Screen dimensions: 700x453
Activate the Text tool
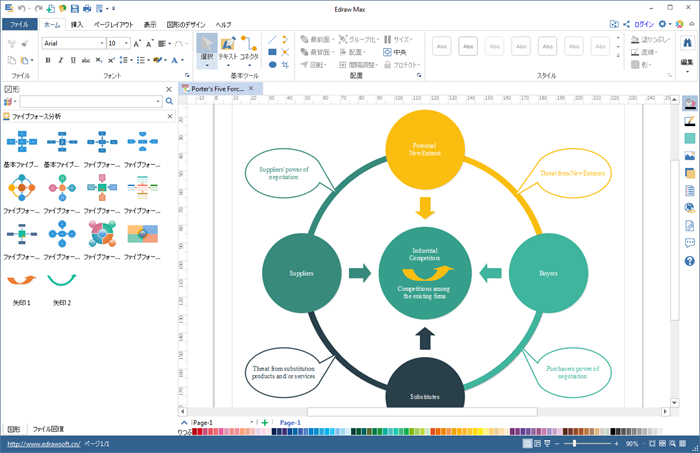point(228,49)
